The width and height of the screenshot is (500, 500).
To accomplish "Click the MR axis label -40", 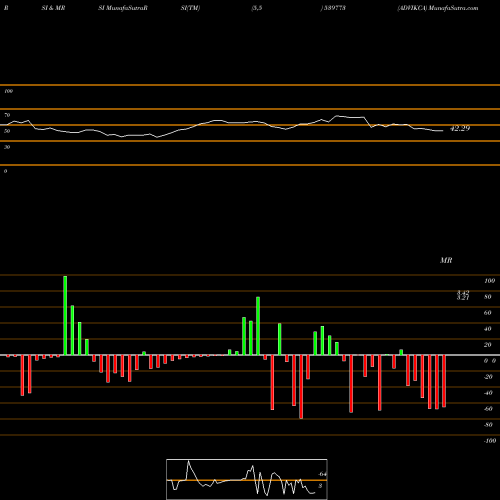I will point(488,393).
